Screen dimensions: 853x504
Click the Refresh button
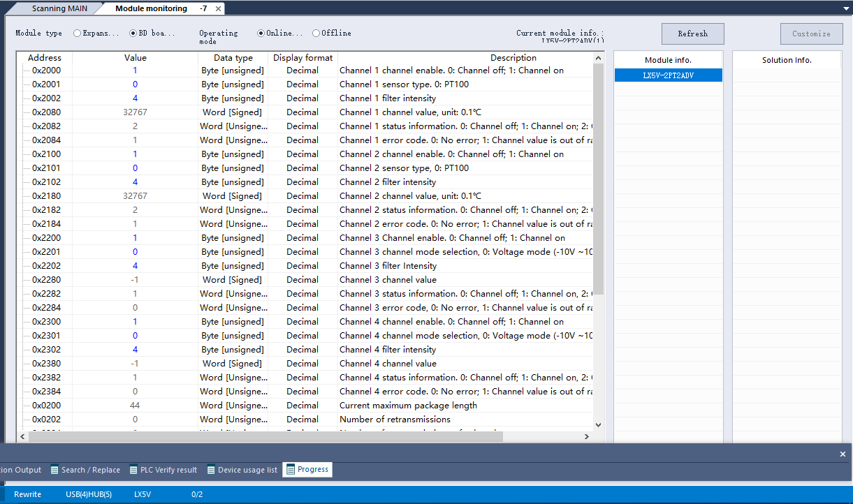click(693, 34)
